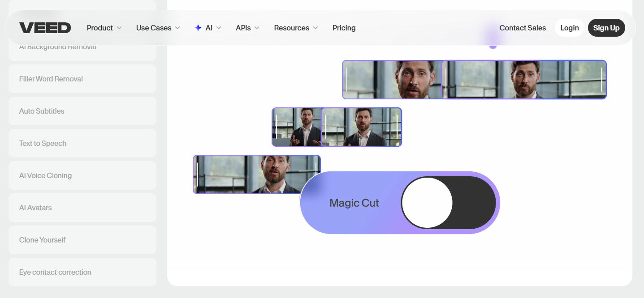Toggle the Magic Cut switch
644x298 pixels.
(448, 203)
